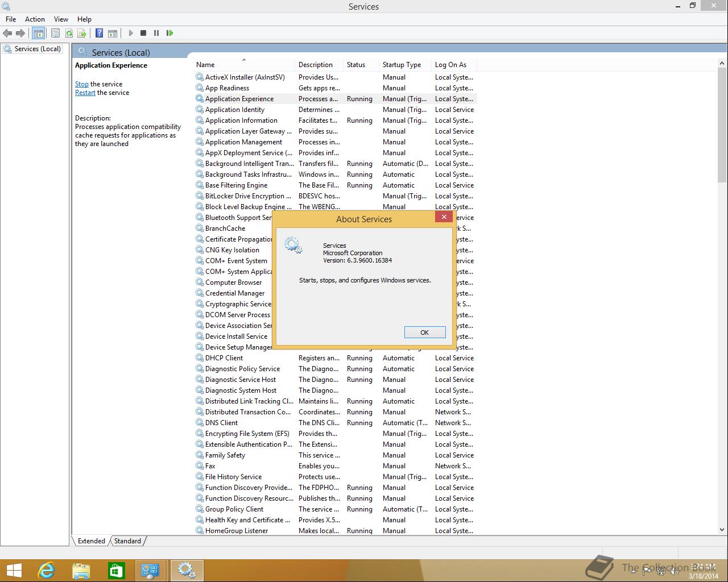This screenshot has width=728, height=582.
Task: Click the Restart the service link
Action: pyautogui.click(x=85, y=93)
